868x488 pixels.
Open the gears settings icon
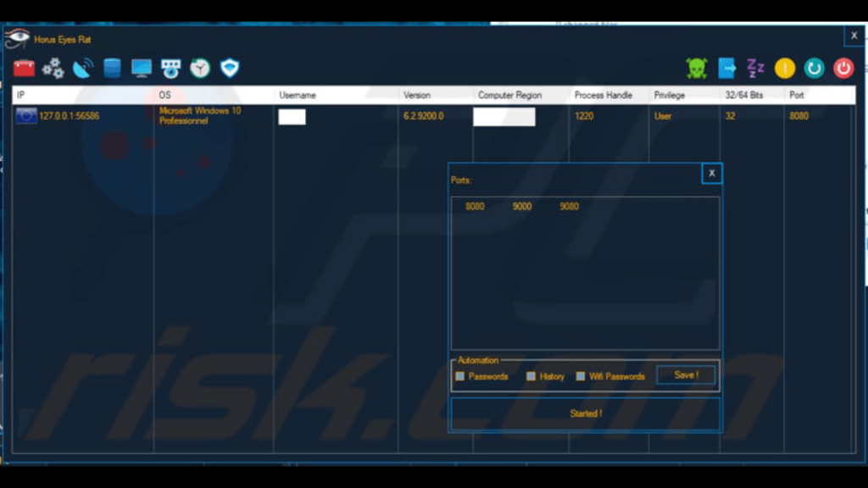tap(53, 68)
